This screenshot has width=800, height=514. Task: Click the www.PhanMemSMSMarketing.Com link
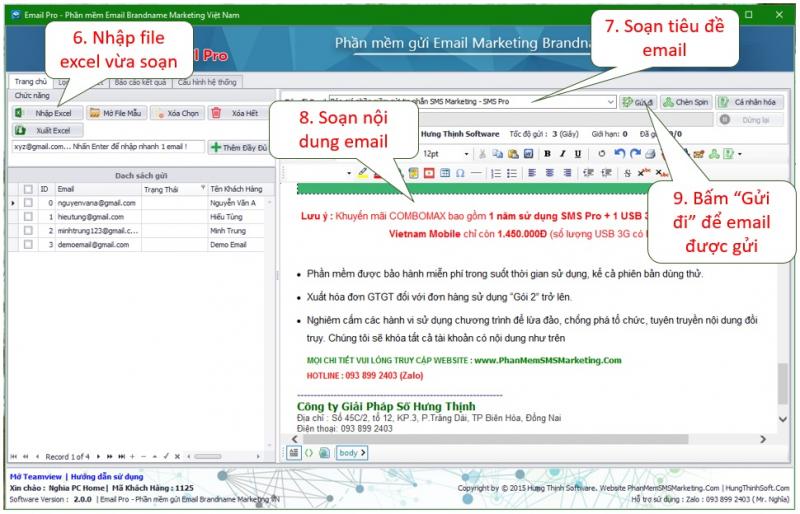coord(548,360)
